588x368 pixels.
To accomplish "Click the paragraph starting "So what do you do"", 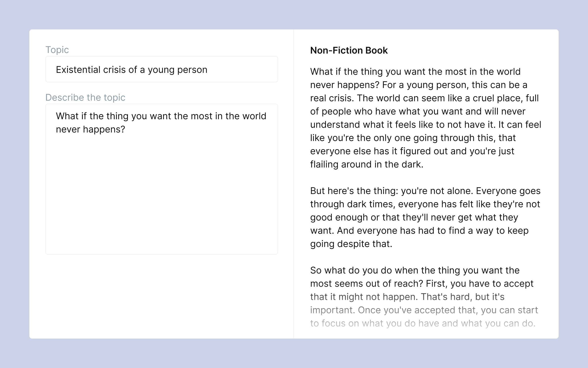I will point(415,270).
